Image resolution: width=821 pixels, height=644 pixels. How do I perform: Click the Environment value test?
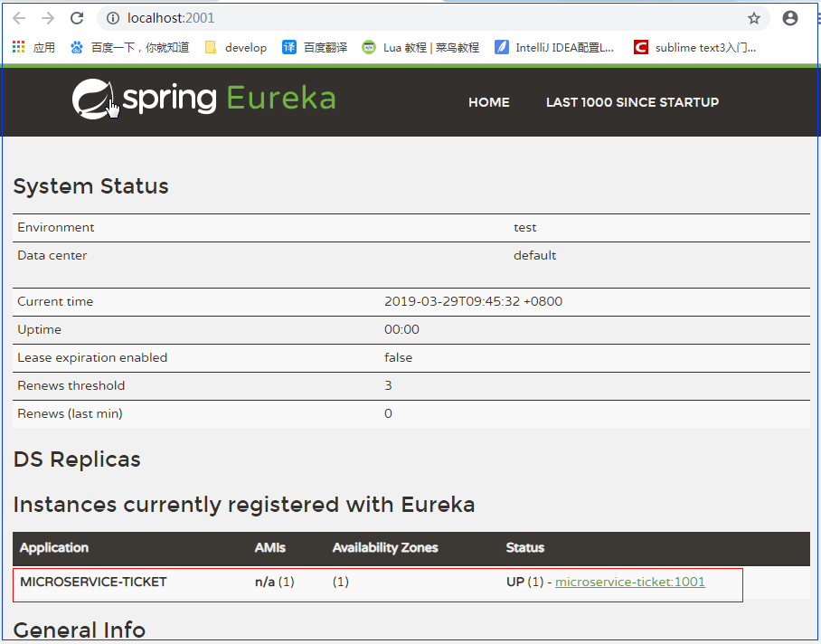(x=524, y=227)
